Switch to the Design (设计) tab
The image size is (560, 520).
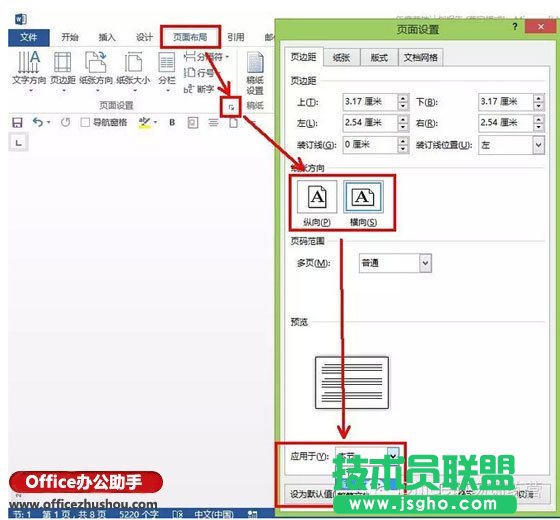[144, 37]
